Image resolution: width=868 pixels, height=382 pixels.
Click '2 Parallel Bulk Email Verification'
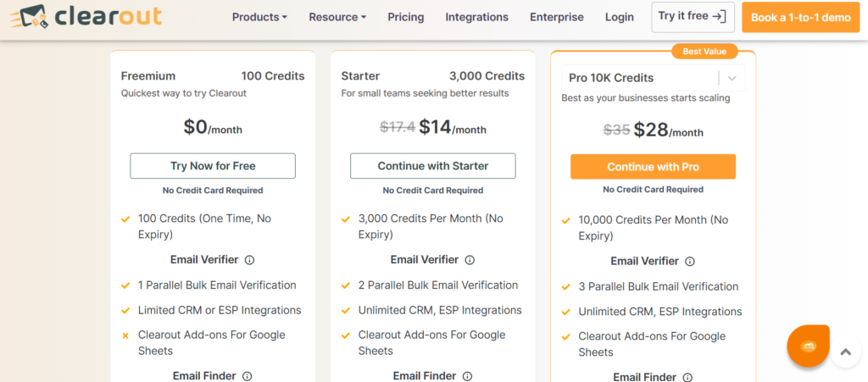pos(438,285)
